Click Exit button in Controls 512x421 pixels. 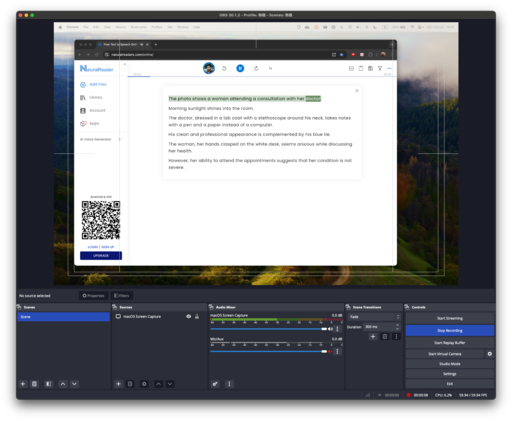point(450,384)
